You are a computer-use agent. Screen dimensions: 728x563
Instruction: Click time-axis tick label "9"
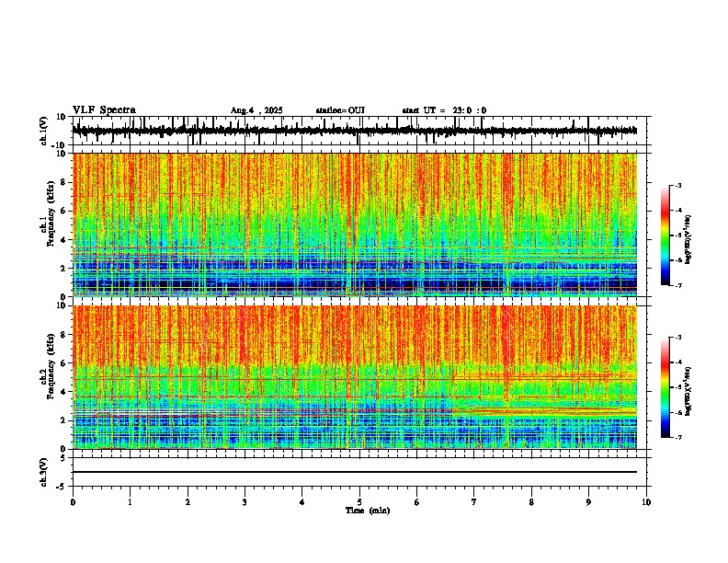[588, 502]
